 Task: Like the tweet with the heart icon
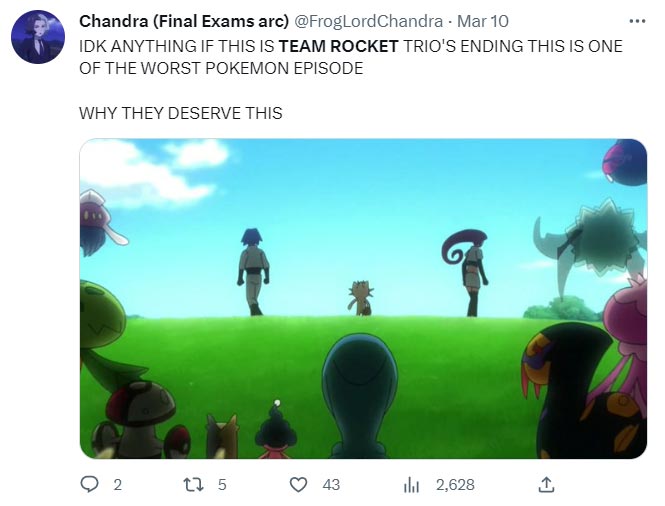(298, 484)
